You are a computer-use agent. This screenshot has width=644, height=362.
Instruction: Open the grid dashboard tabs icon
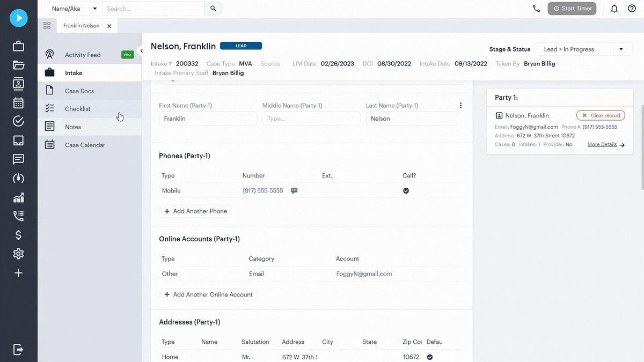point(47,26)
